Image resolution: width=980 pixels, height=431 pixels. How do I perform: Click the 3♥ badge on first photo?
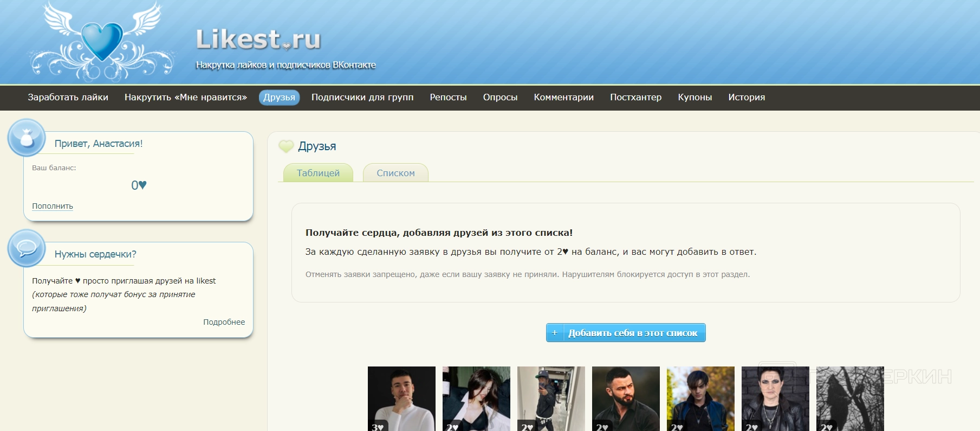coord(378,426)
